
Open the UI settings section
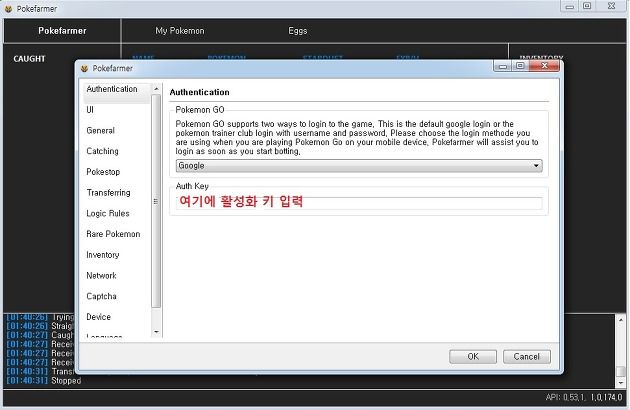(x=90, y=110)
